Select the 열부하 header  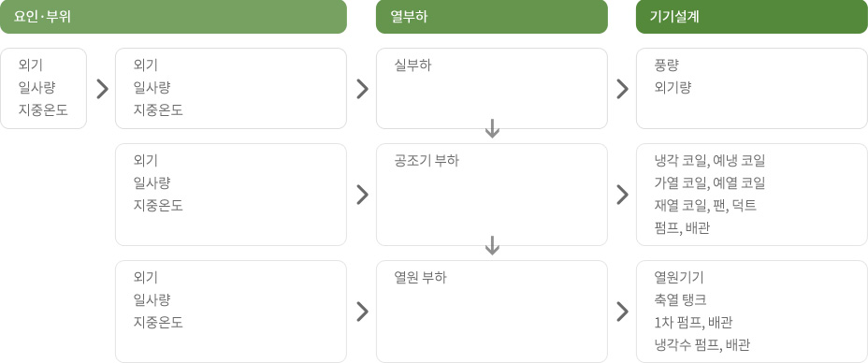(x=492, y=17)
